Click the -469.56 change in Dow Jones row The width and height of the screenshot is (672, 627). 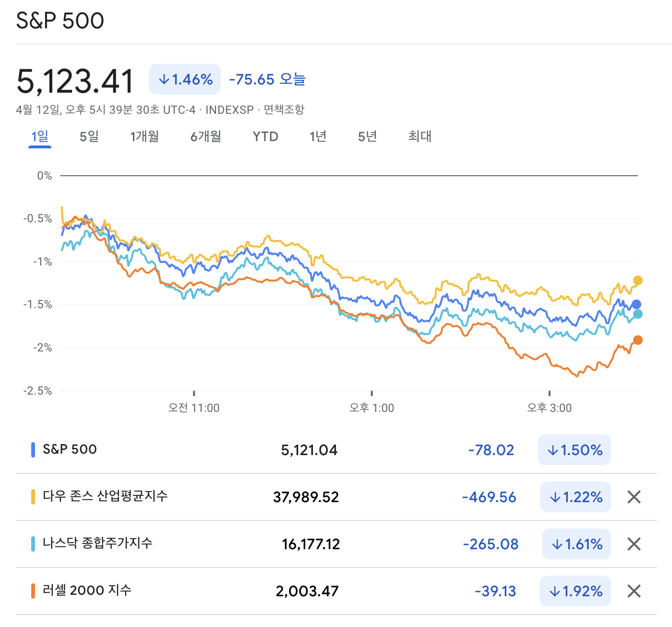coord(489,497)
